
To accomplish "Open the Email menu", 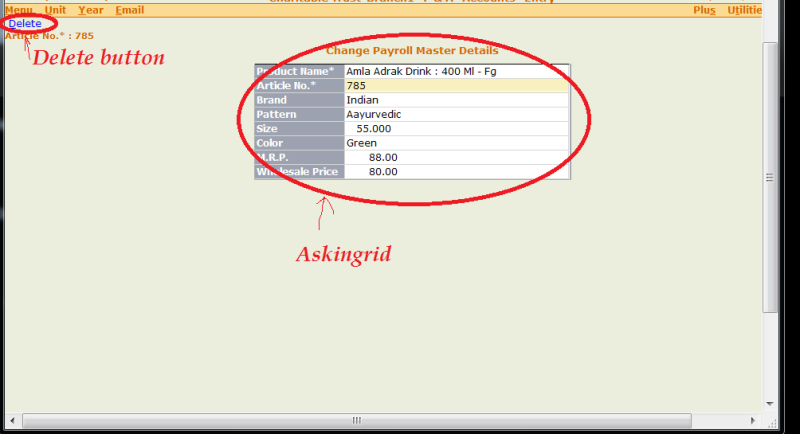I will [130, 10].
